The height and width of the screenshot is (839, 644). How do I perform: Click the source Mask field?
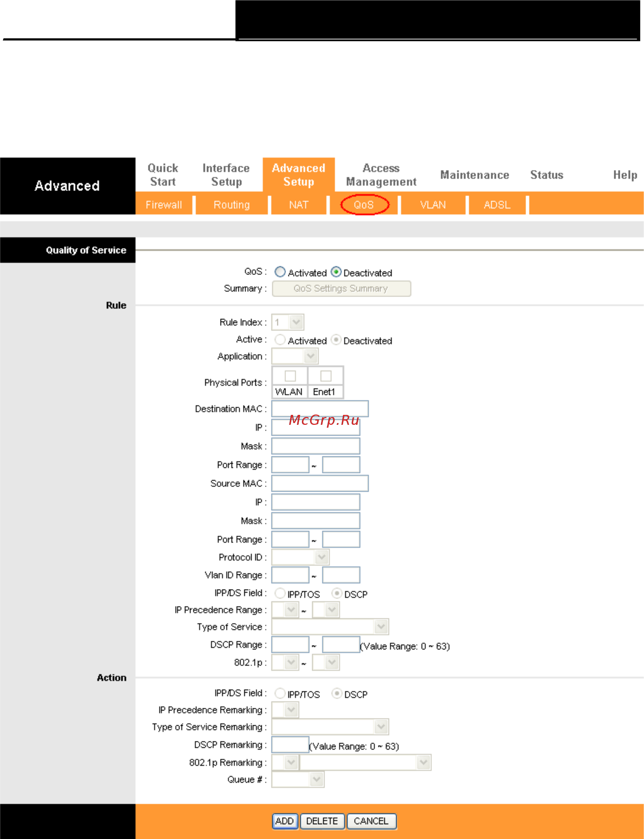(316, 520)
